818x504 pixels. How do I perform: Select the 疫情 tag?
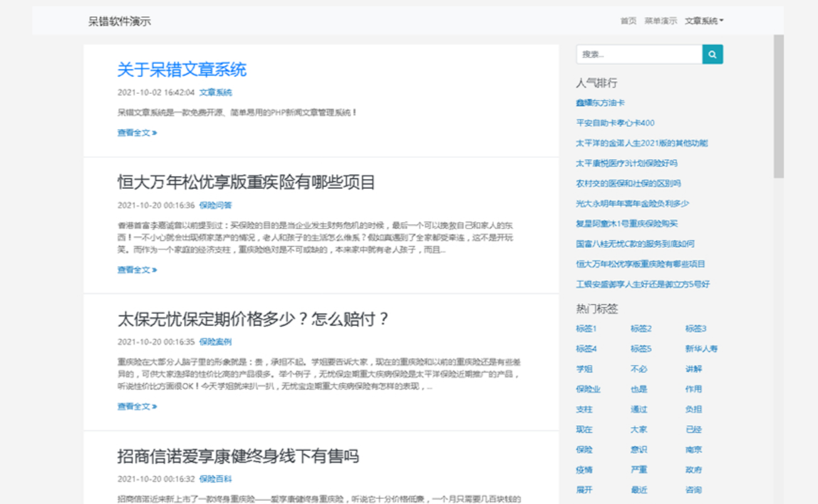[x=584, y=470]
